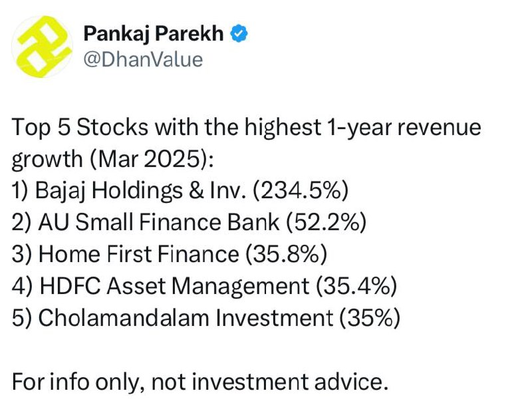Click the blue verified badge

coord(239,34)
